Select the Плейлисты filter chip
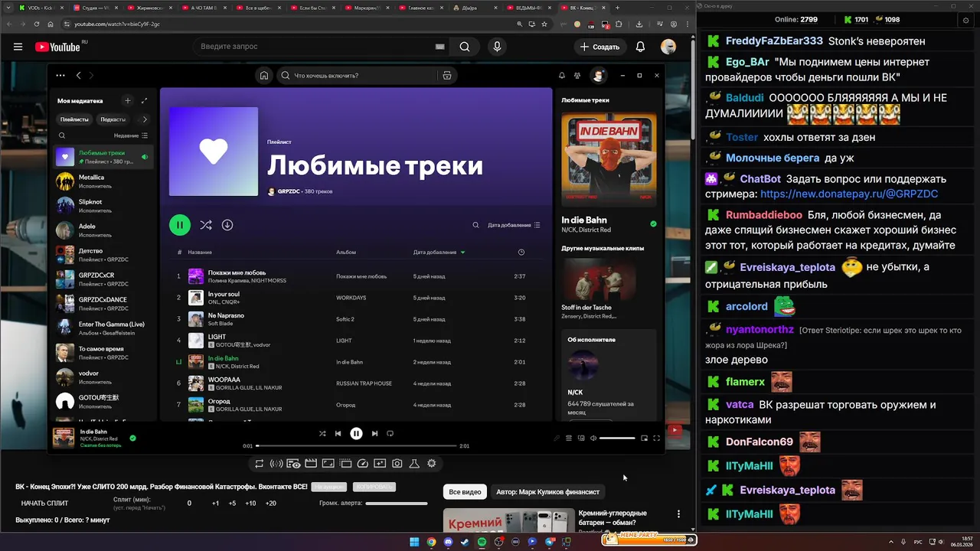980x551 pixels. (74, 119)
